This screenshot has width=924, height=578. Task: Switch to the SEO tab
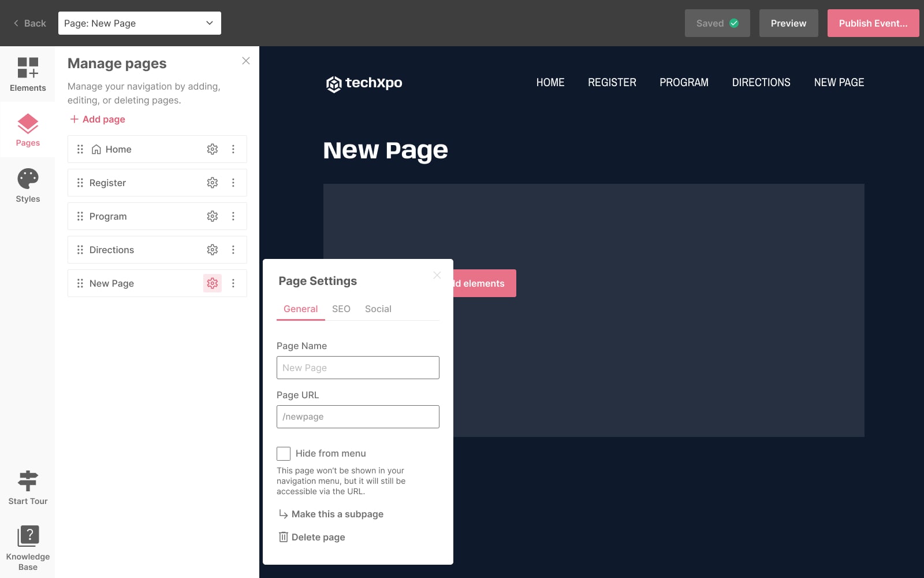pyautogui.click(x=341, y=309)
